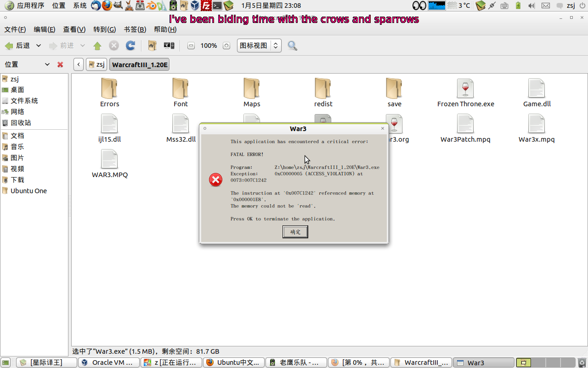Open the power session menu icon
This screenshot has width=588, height=368.
pyautogui.click(x=582, y=6)
